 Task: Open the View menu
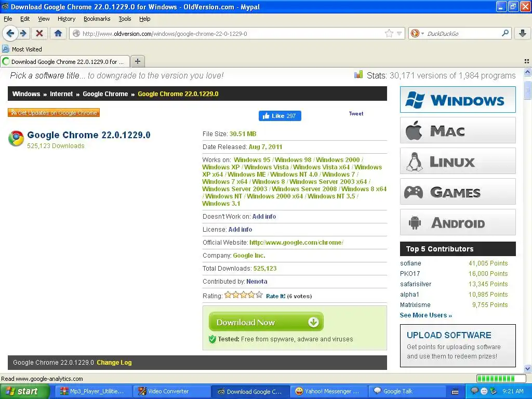coord(44,19)
